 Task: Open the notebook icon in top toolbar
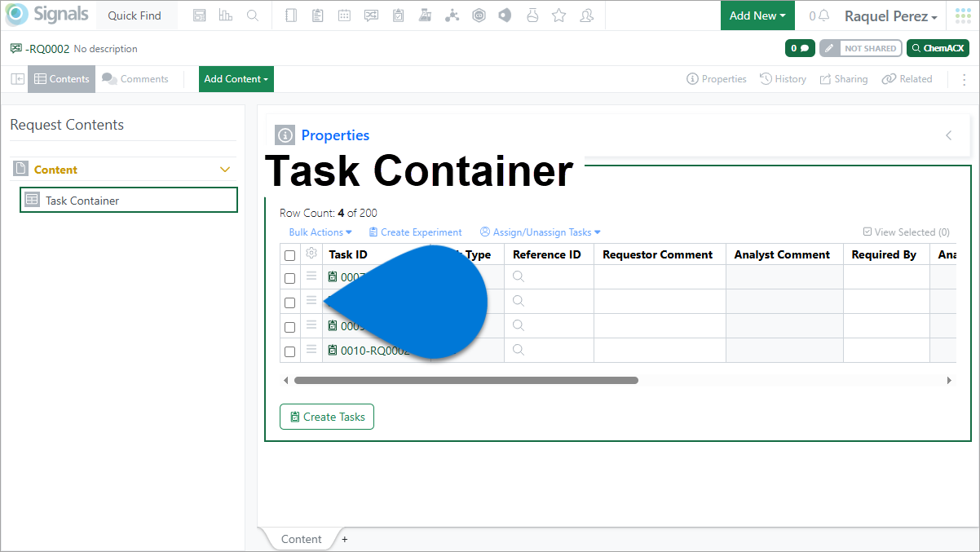[292, 15]
